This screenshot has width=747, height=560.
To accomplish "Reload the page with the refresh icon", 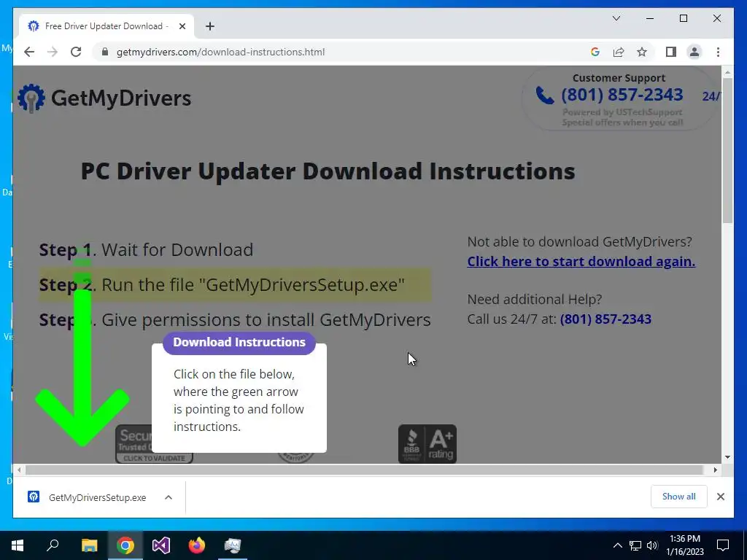I will 76,52.
